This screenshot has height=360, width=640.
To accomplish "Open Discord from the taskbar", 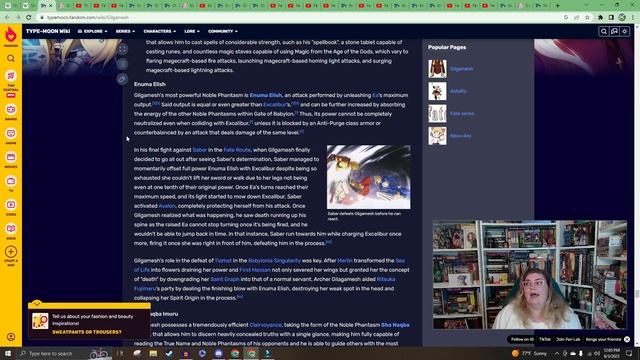I will click(218, 353).
